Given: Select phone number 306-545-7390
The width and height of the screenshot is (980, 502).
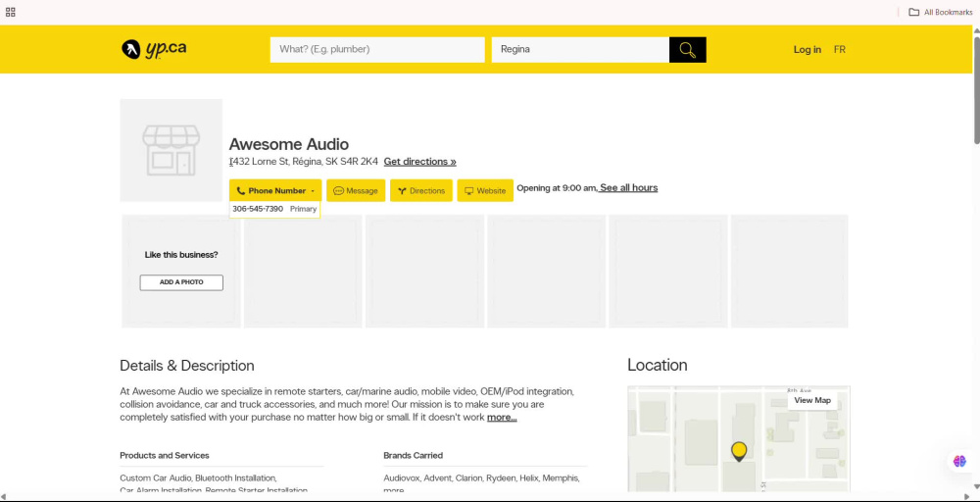Looking at the screenshot, I should click(258, 209).
